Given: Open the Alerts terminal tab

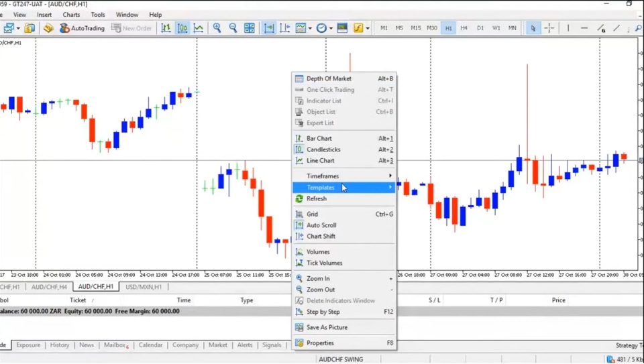Looking at the screenshot, I should (x=245, y=345).
